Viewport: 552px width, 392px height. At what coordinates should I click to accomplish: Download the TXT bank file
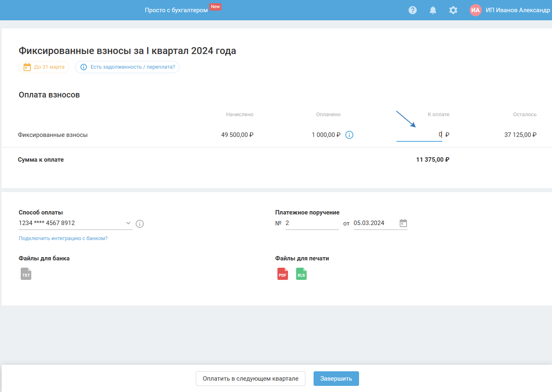(x=26, y=274)
